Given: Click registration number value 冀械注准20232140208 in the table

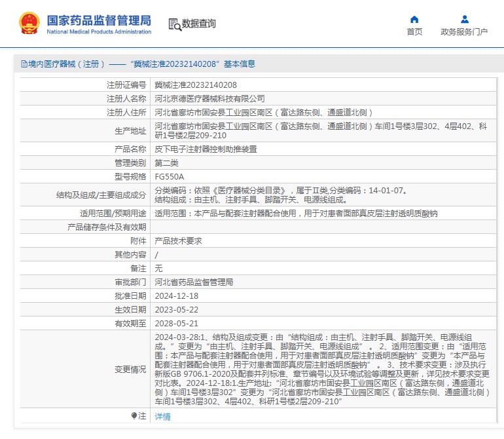Looking at the screenshot, I should coord(196,85).
